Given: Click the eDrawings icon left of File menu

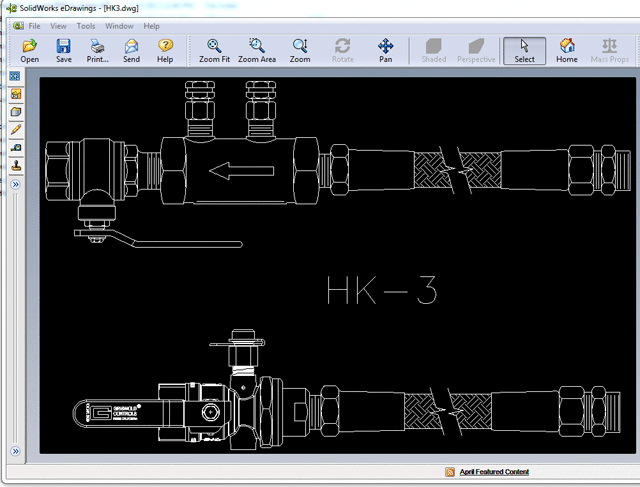Looking at the screenshot, I should pyautogui.click(x=18, y=26).
